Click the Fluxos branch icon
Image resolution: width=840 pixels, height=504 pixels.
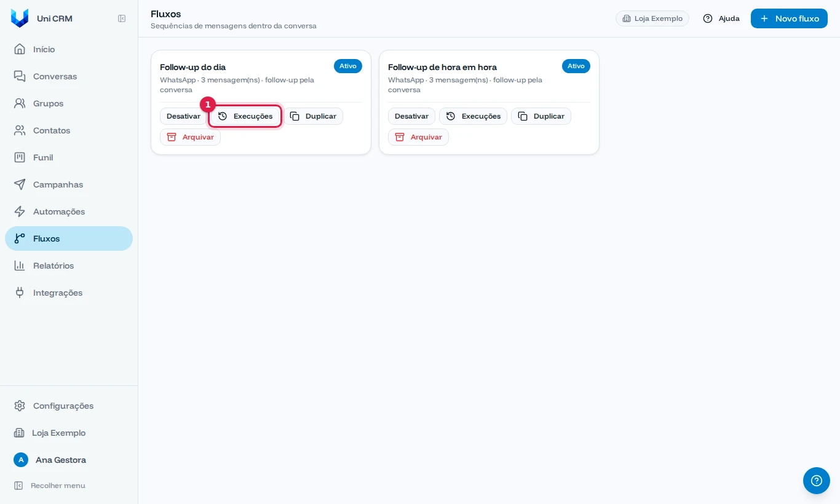20,238
